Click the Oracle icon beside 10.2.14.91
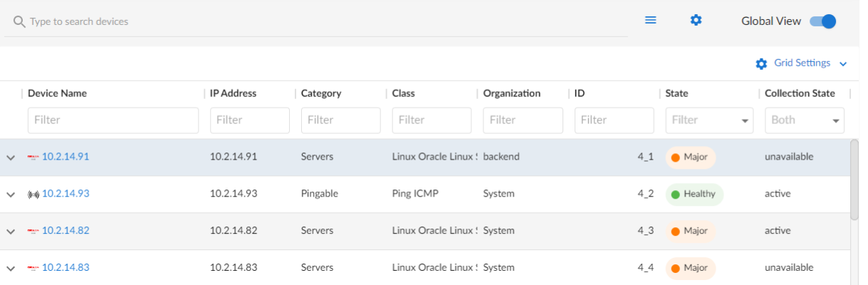This screenshot has width=868, height=285. 33,157
